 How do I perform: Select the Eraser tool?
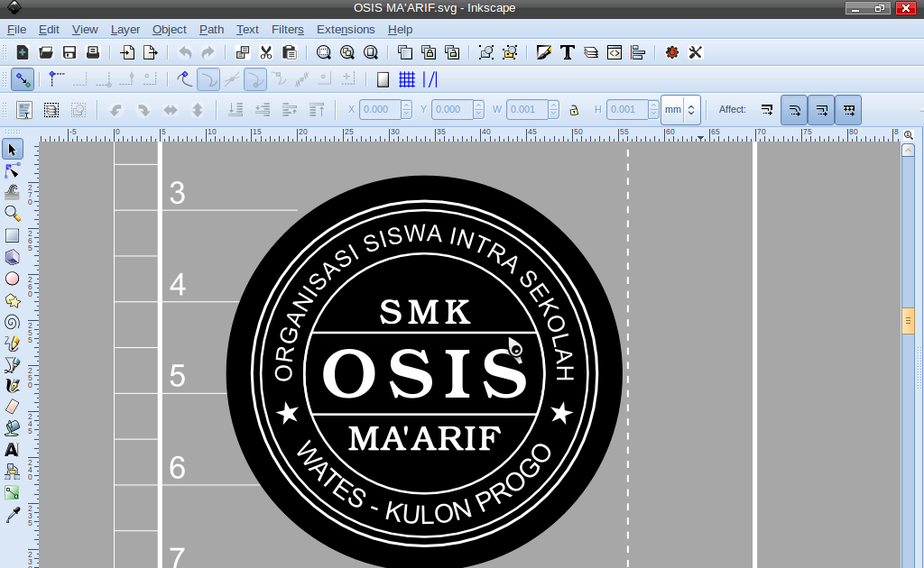pyautogui.click(x=12, y=407)
